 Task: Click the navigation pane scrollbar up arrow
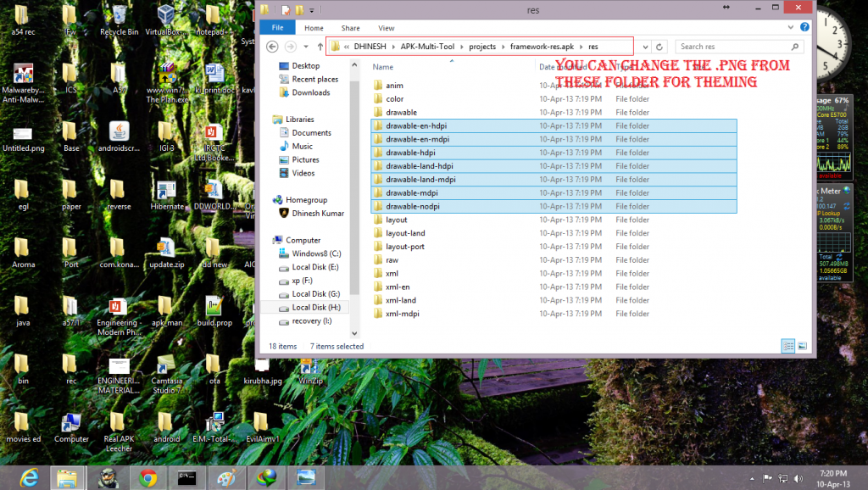(354, 64)
